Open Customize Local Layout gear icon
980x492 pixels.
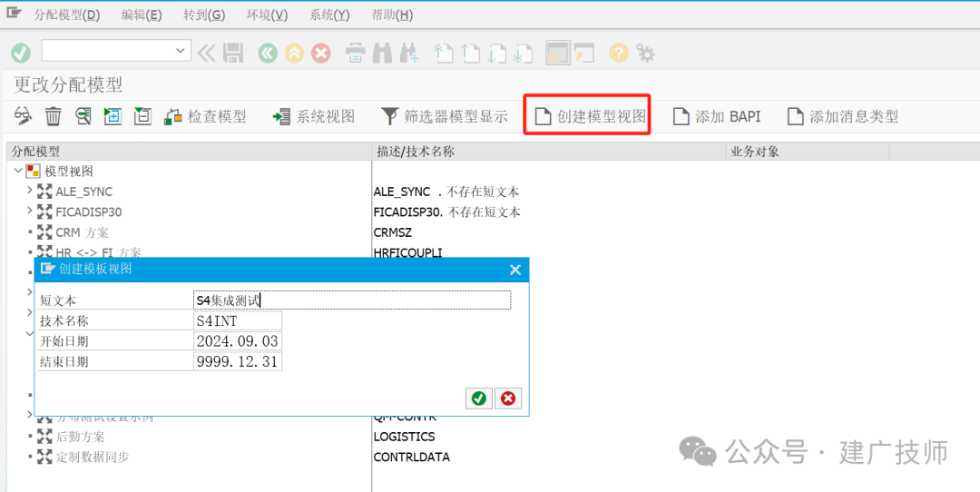[x=645, y=54]
